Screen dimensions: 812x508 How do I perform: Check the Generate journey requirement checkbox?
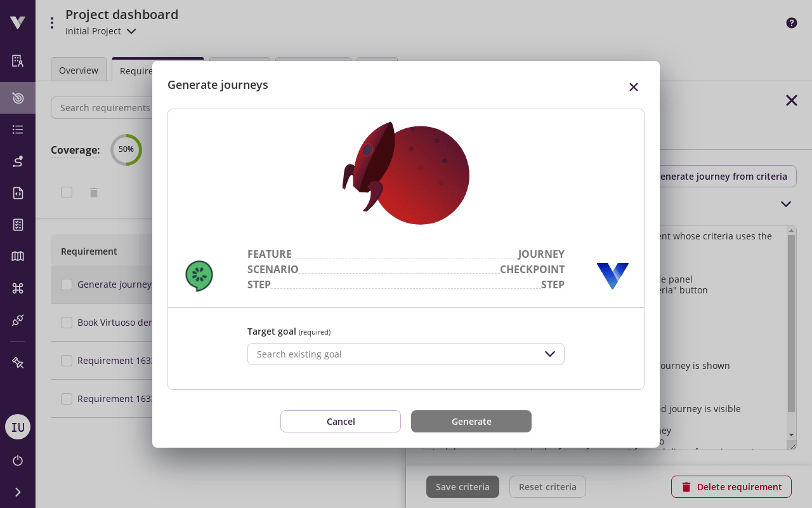[x=67, y=284]
